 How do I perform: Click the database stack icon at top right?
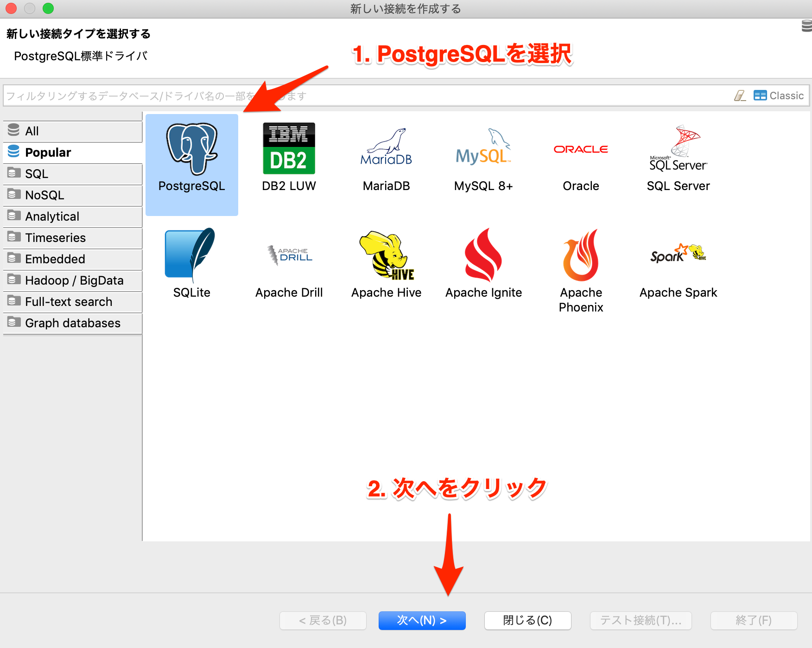pyautogui.click(x=807, y=26)
